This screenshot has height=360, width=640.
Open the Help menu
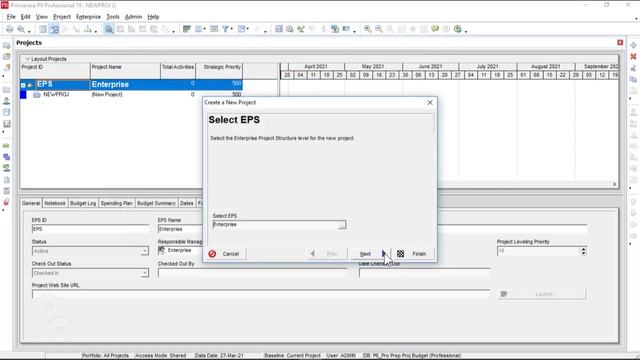(153, 17)
